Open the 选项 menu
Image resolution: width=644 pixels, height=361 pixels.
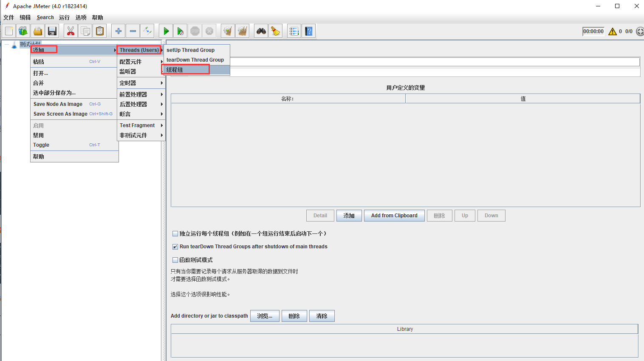coord(81,17)
